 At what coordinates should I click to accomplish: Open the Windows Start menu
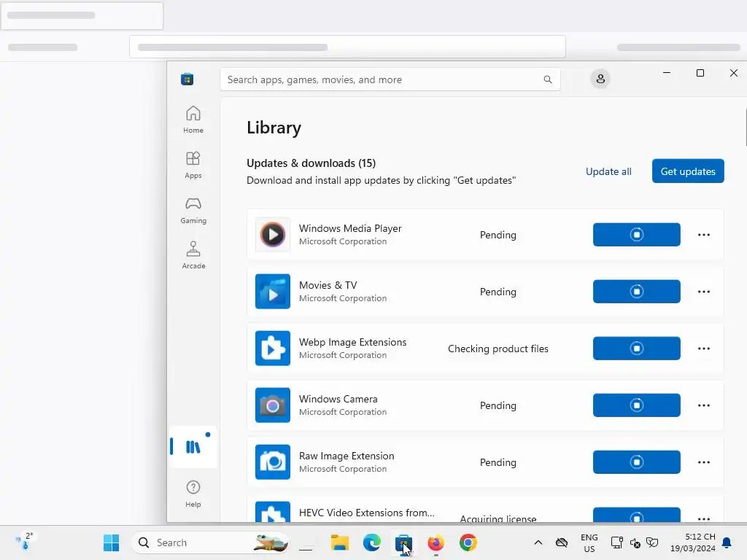[111, 542]
